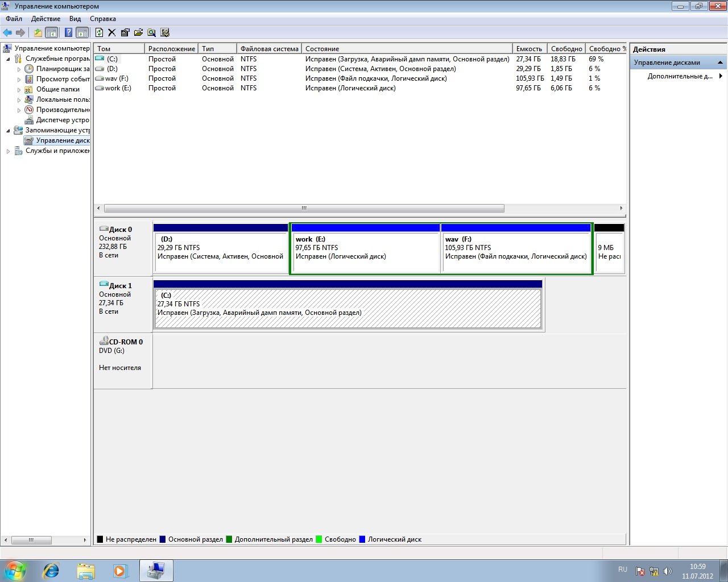The height and width of the screenshot is (582, 728).
Task: Open the Файл menu
Action: [14, 19]
